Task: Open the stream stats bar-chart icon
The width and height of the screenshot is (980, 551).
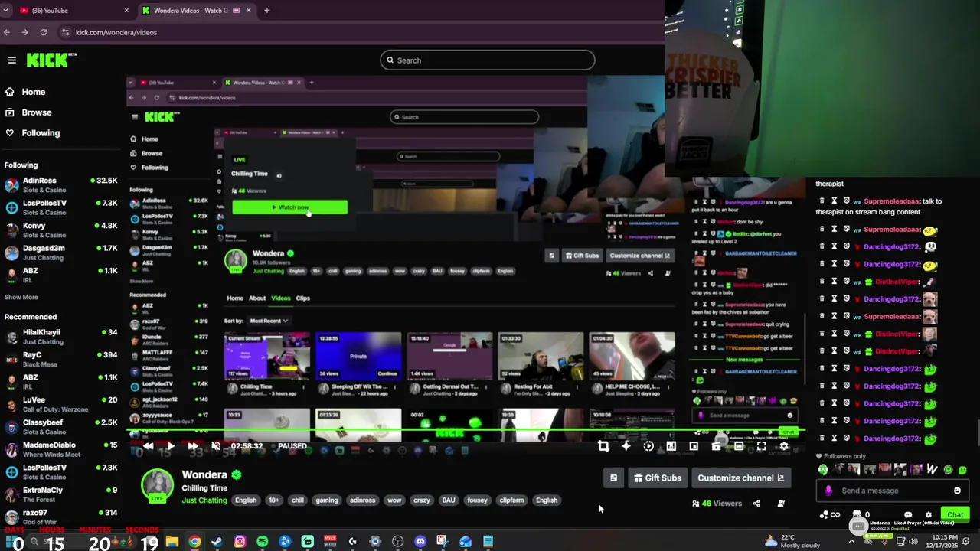Action: pos(671,446)
